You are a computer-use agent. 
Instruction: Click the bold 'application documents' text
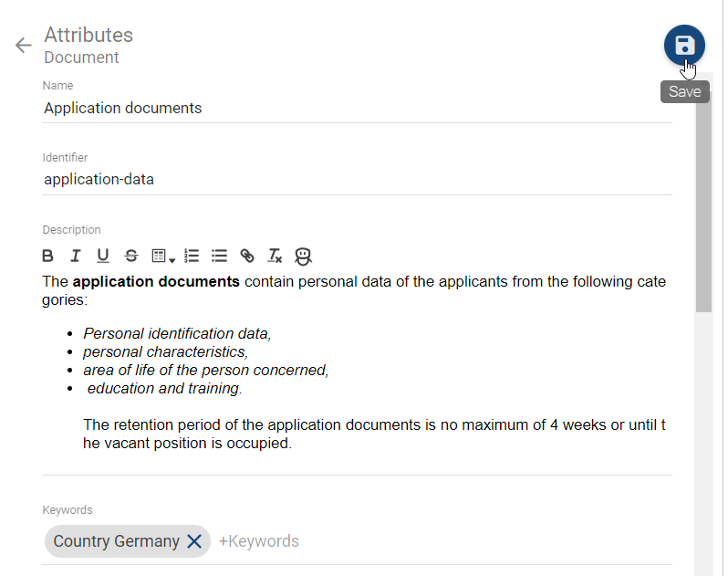[155, 281]
